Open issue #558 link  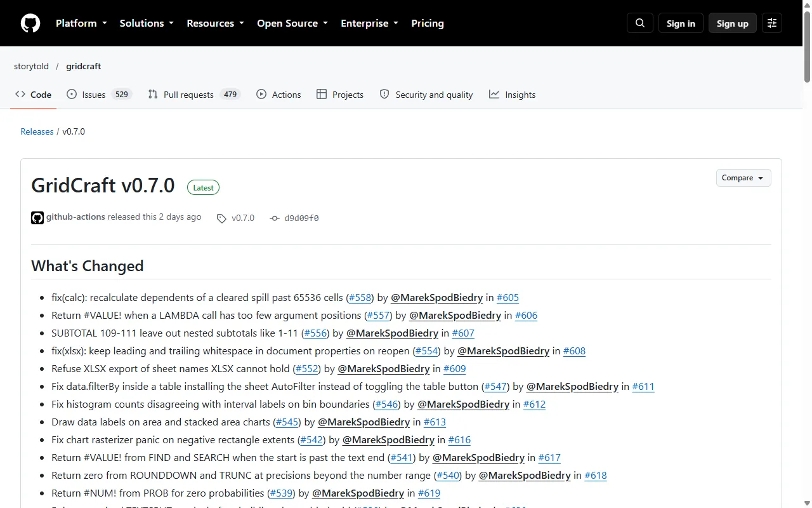coord(360,297)
